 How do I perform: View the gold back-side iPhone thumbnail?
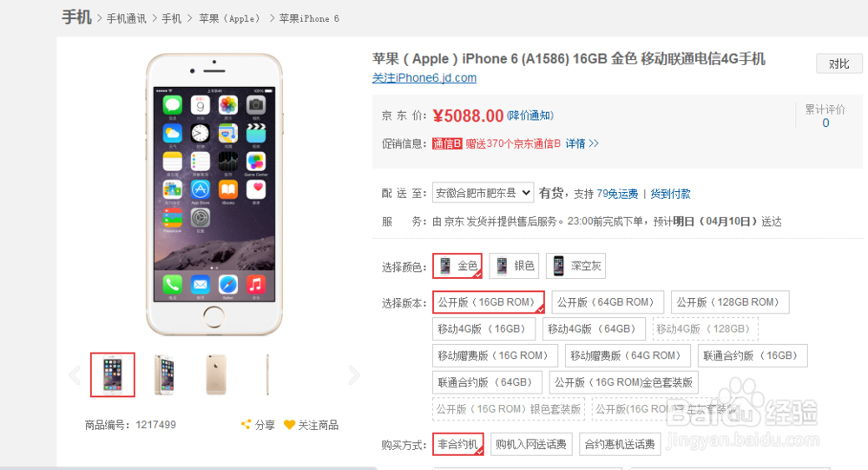tap(216, 374)
